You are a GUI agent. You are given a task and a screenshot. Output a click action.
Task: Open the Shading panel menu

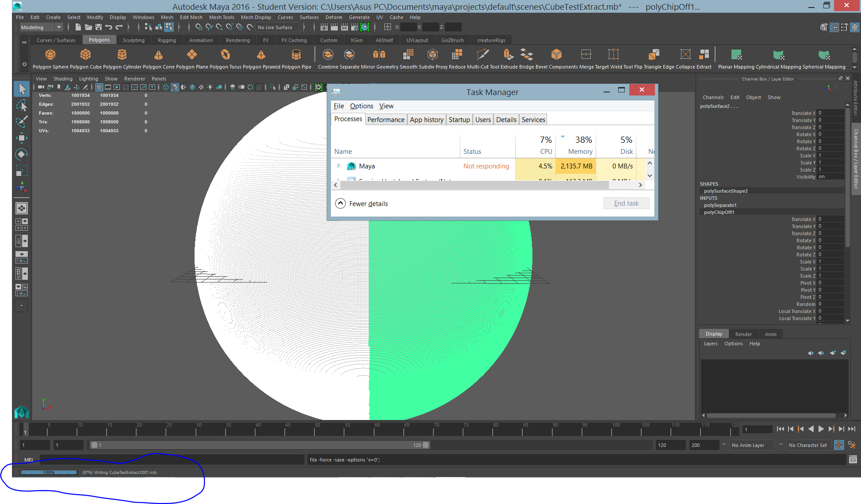point(63,79)
